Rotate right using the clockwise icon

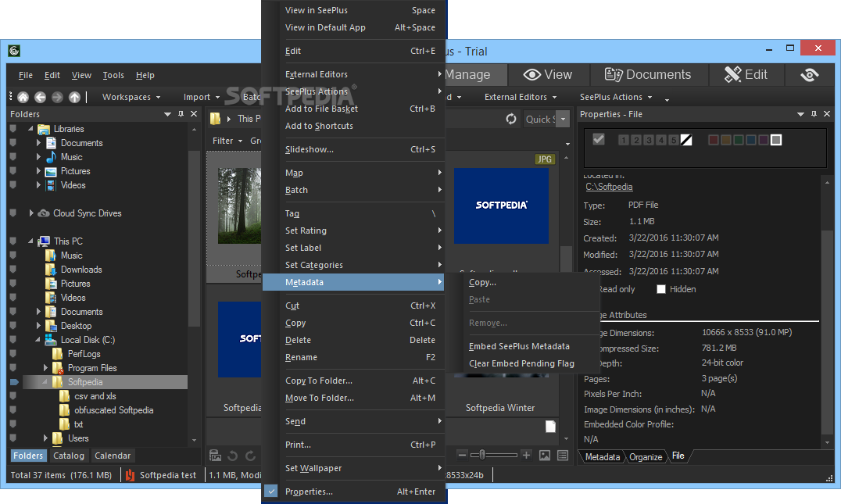[250, 456]
